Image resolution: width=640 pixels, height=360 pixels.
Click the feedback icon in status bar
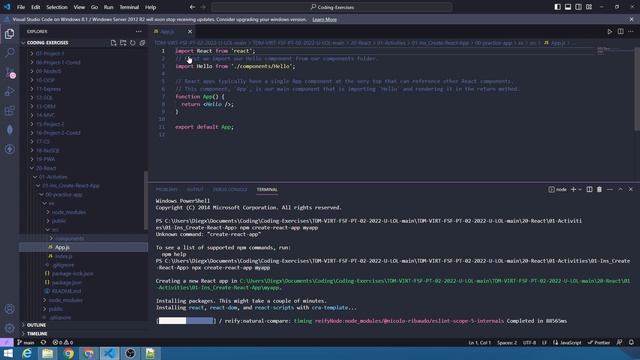(x=619, y=342)
